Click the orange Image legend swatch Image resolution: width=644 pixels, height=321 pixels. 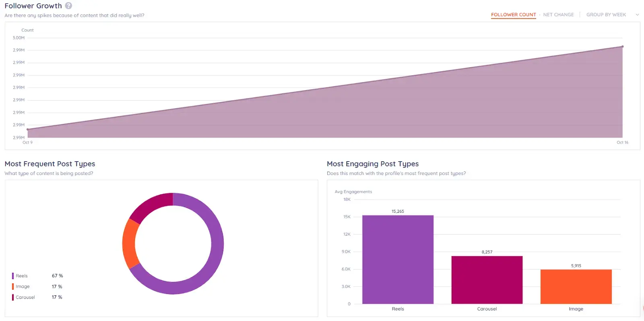click(13, 286)
